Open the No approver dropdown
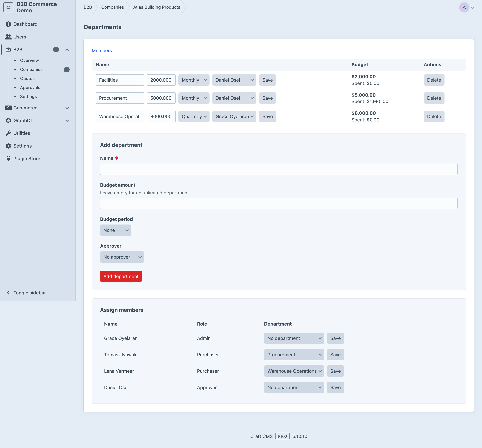 point(122,257)
